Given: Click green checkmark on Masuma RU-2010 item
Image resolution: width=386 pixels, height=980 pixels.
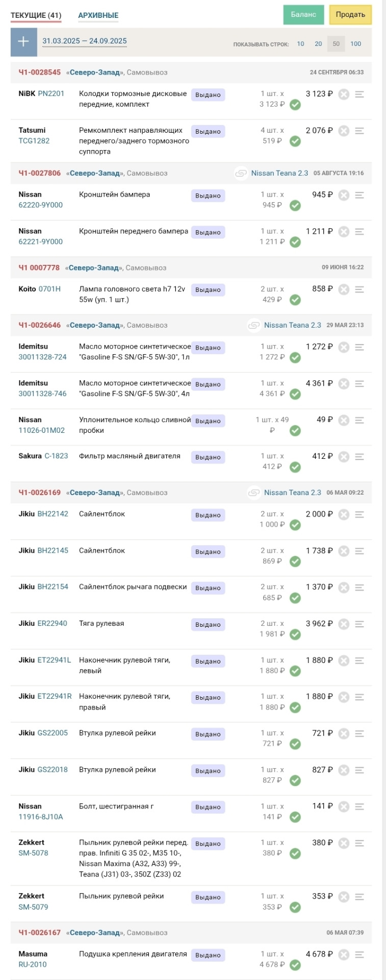Looking at the screenshot, I should pos(295,965).
